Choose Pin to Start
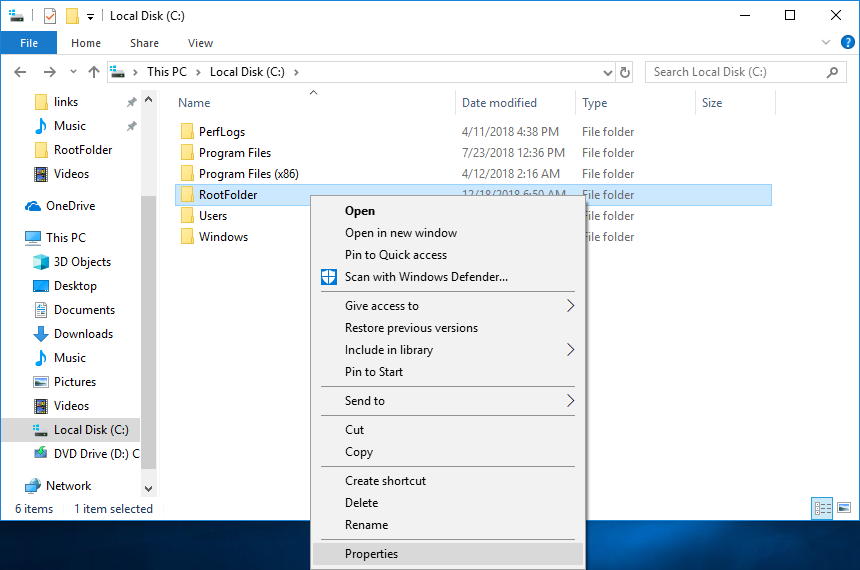Viewport: 860px width, 570px height. [448, 371]
